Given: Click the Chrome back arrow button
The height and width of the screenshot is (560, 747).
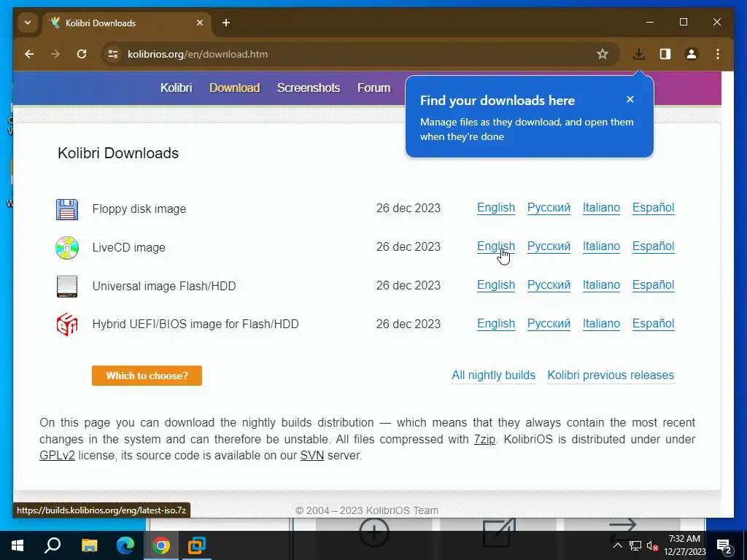Looking at the screenshot, I should [29, 54].
